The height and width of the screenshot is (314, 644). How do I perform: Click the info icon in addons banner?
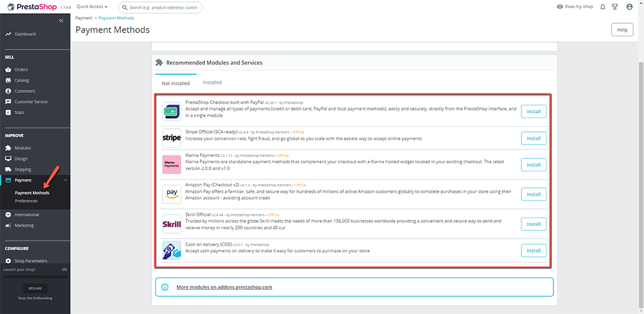pyautogui.click(x=165, y=287)
